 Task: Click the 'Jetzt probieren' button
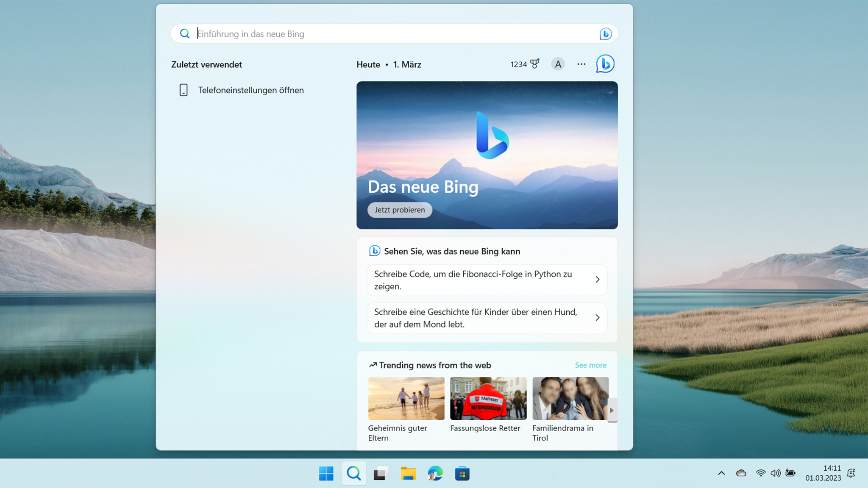tap(399, 210)
